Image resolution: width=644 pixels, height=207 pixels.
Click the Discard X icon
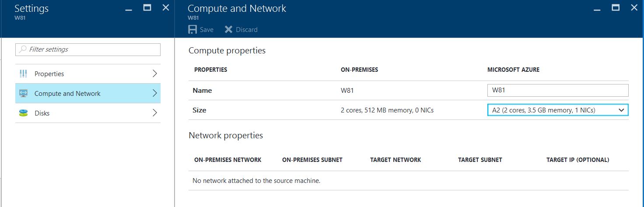tap(228, 29)
